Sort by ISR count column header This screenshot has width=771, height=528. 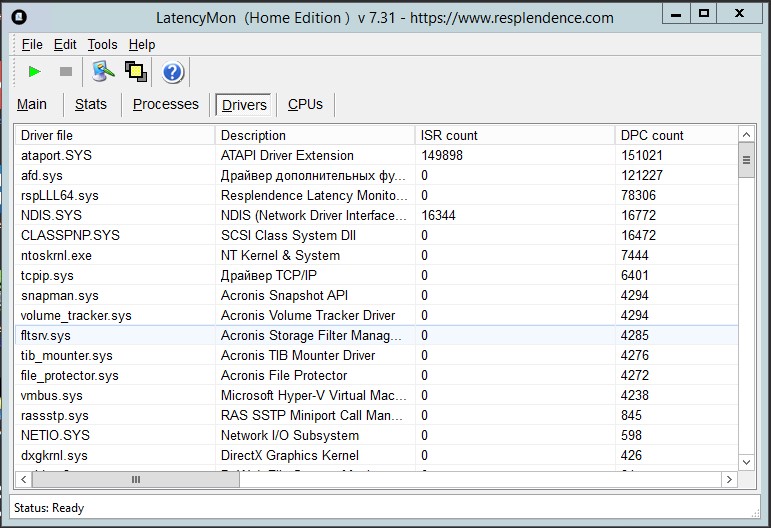(515, 135)
